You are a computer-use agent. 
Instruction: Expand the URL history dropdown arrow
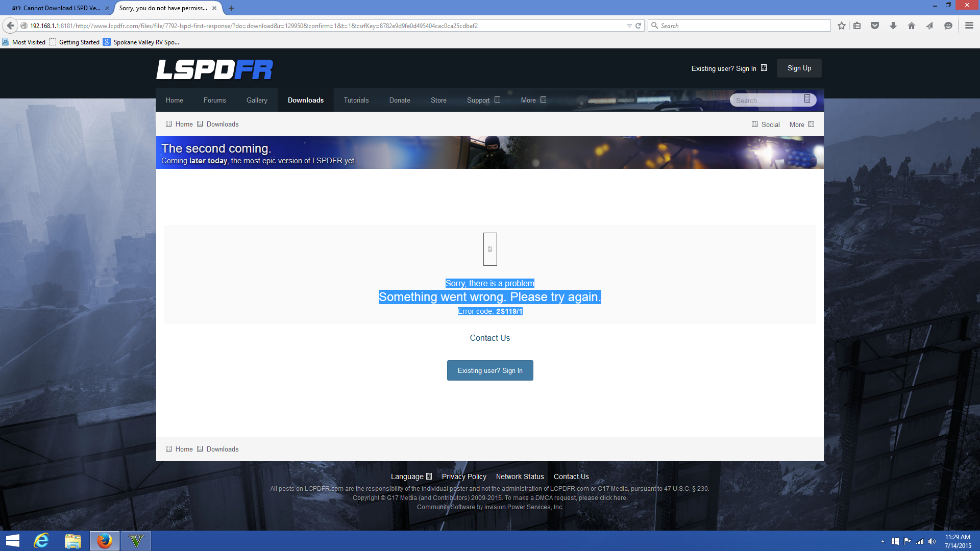tap(629, 26)
